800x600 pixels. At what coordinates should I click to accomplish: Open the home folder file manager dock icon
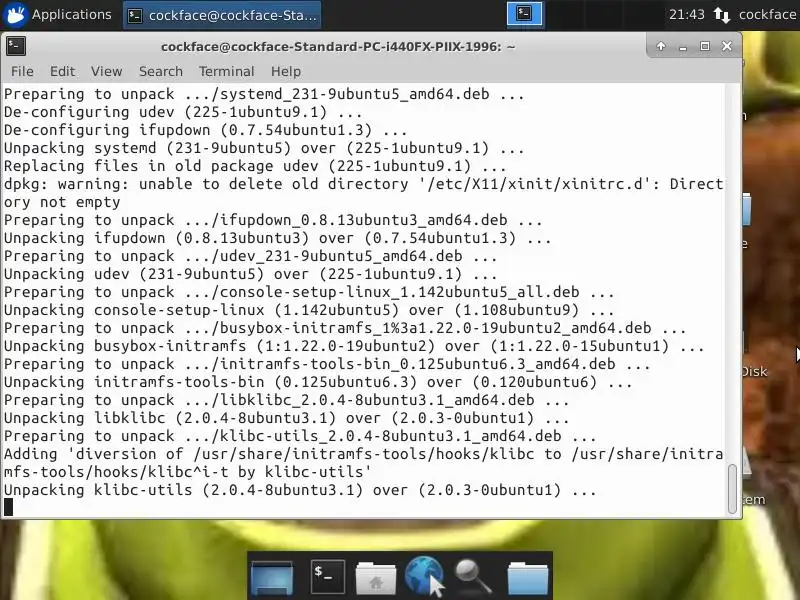[x=376, y=578]
